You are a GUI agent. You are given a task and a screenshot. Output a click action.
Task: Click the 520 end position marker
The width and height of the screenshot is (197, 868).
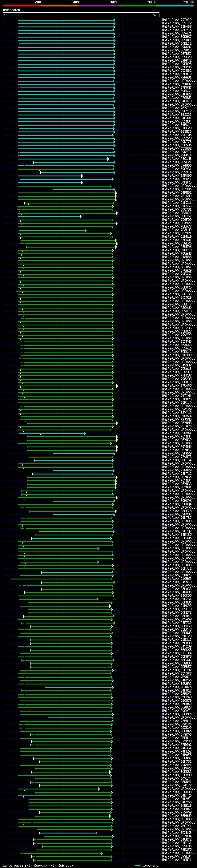(x=155, y=15)
